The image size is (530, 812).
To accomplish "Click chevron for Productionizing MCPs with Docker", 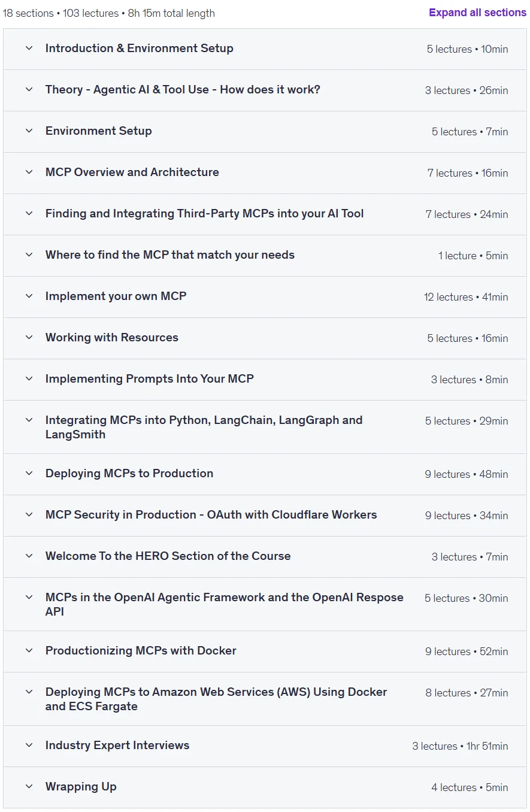I will coord(29,651).
